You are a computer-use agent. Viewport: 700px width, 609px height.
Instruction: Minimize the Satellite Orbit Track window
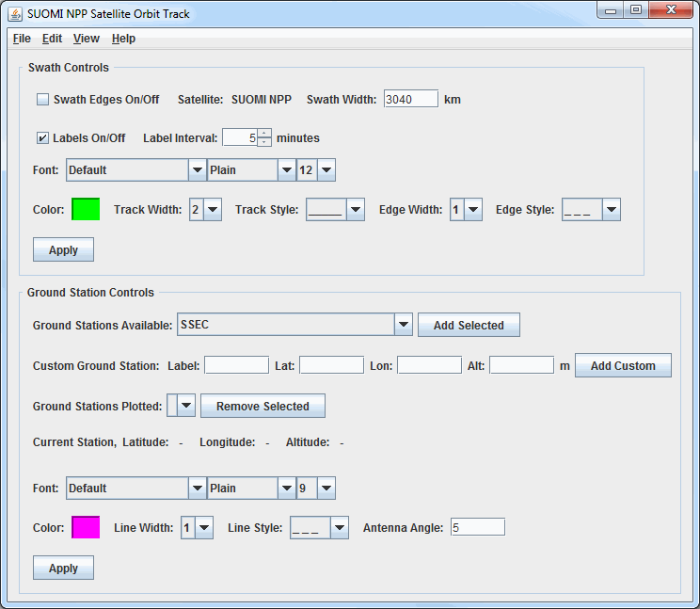pyautogui.click(x=611, y=10)
